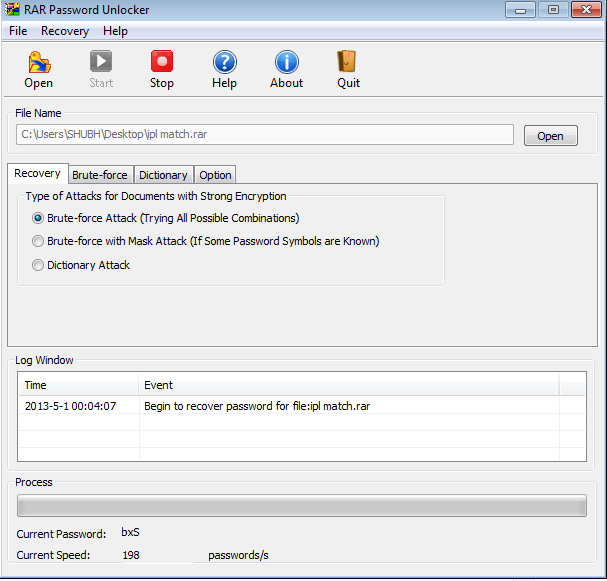Click the Event column header in log
607x581 pixels.
[348, 385]
